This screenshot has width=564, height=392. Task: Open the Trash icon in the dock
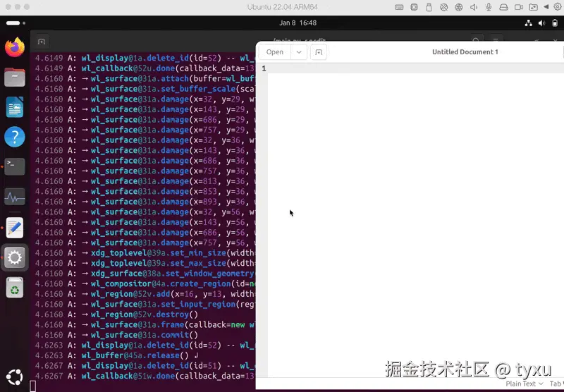[x=15, y=288]
